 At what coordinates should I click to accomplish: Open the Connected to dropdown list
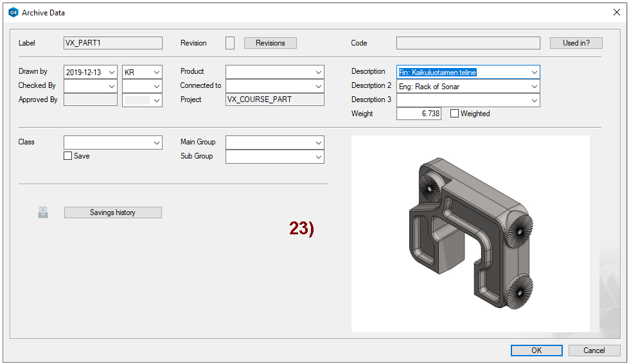(318, 86)
